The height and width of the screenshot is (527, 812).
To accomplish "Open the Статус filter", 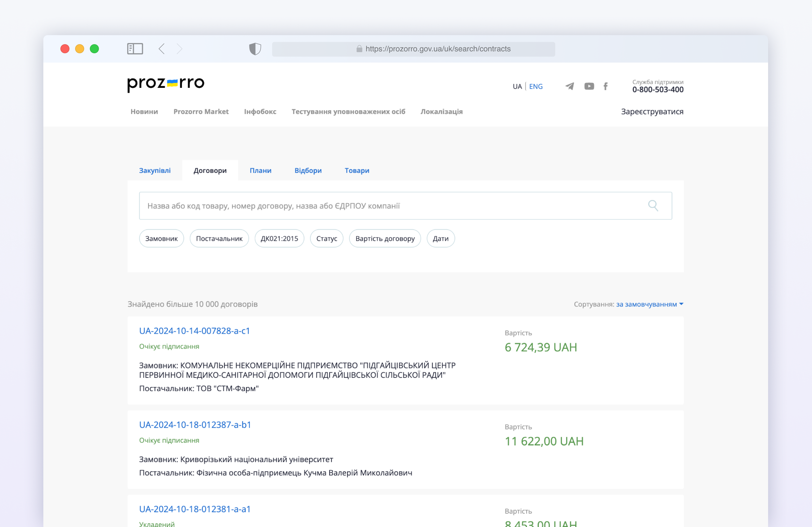I will [x=326, y=238].
